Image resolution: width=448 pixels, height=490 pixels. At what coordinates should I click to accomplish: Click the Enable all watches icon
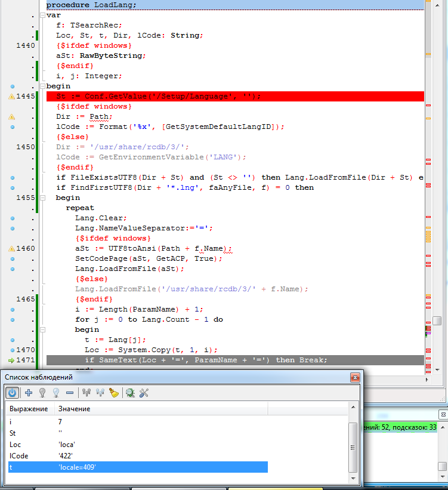[86, 392]
